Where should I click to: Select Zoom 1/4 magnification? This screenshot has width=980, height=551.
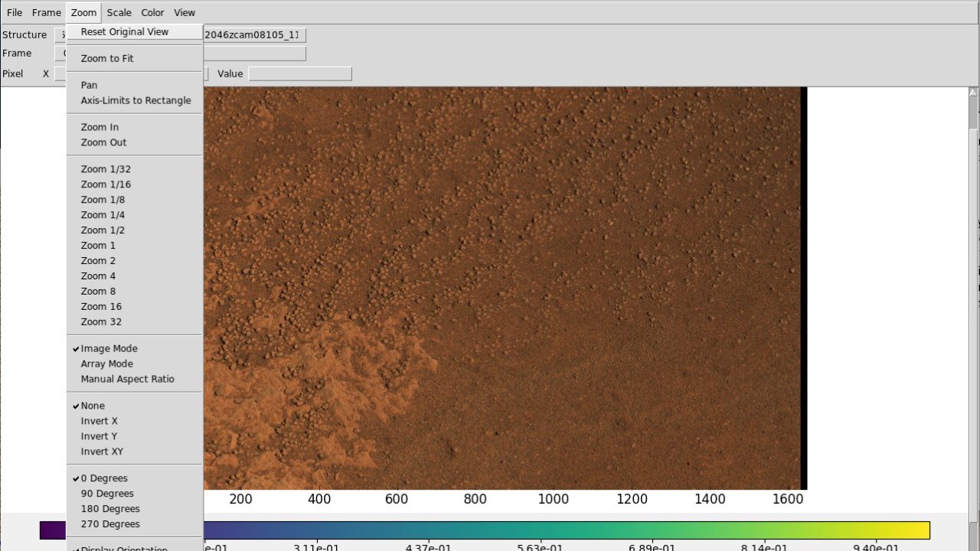(103, 215)
